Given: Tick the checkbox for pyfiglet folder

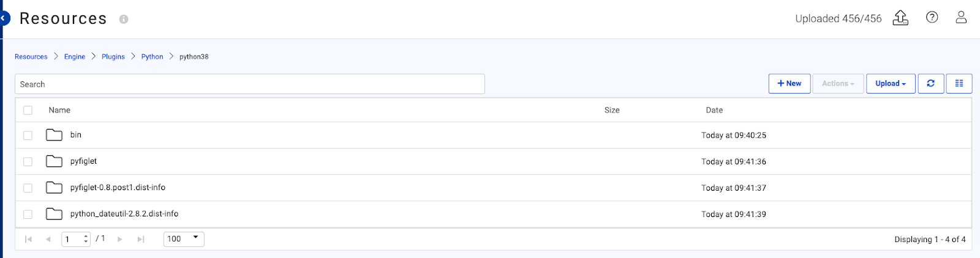Looking at the screenshot, I should pyautogui.click(x=28, y=161).
